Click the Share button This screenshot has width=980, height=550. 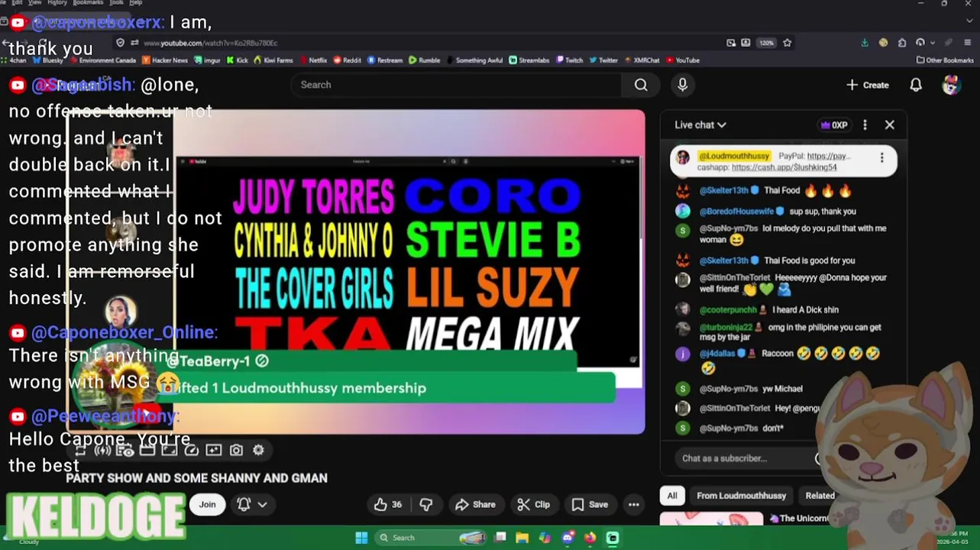tap(475, 504)
